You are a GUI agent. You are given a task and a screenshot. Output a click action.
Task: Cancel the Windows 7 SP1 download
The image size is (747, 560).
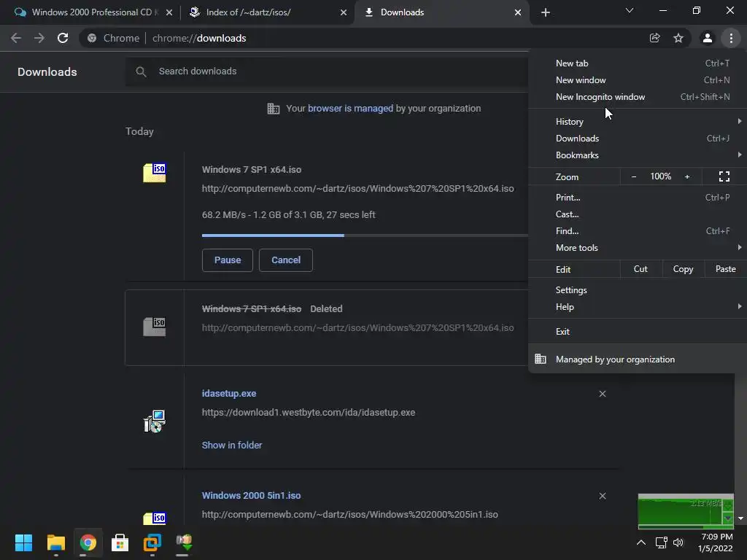(x=286, y=260)
